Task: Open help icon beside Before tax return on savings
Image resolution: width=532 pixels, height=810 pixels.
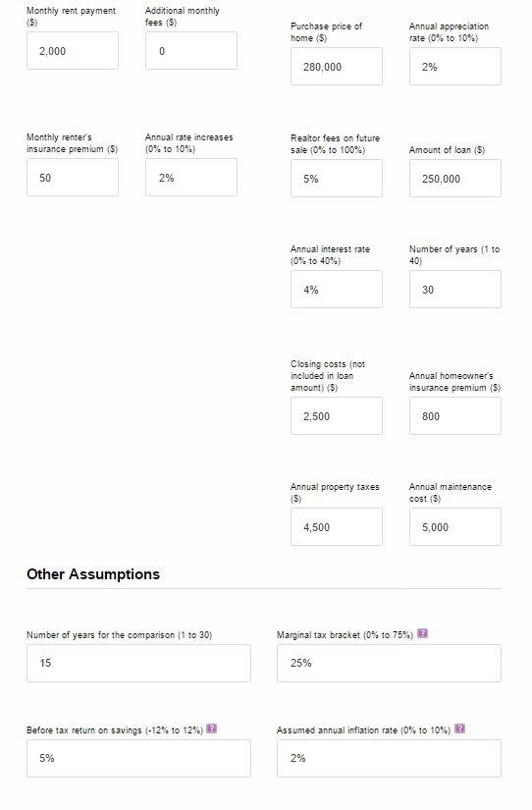Action: pos(211,729)
